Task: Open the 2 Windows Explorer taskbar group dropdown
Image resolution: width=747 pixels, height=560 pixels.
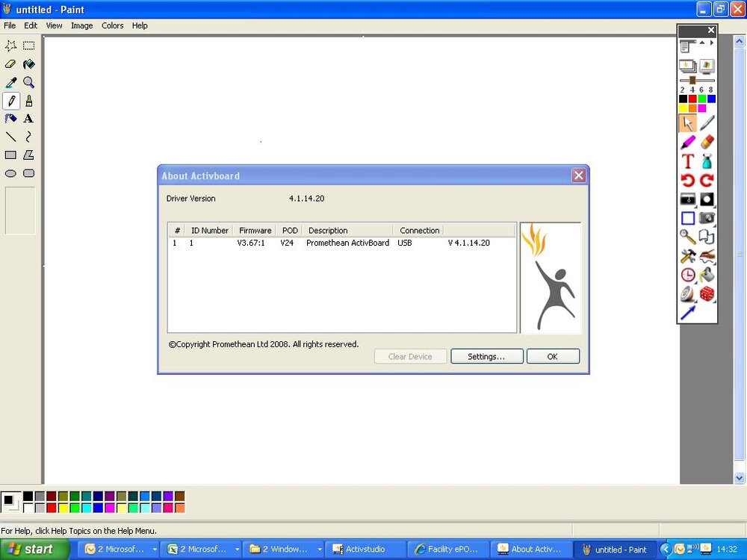Action: [319, 549]
